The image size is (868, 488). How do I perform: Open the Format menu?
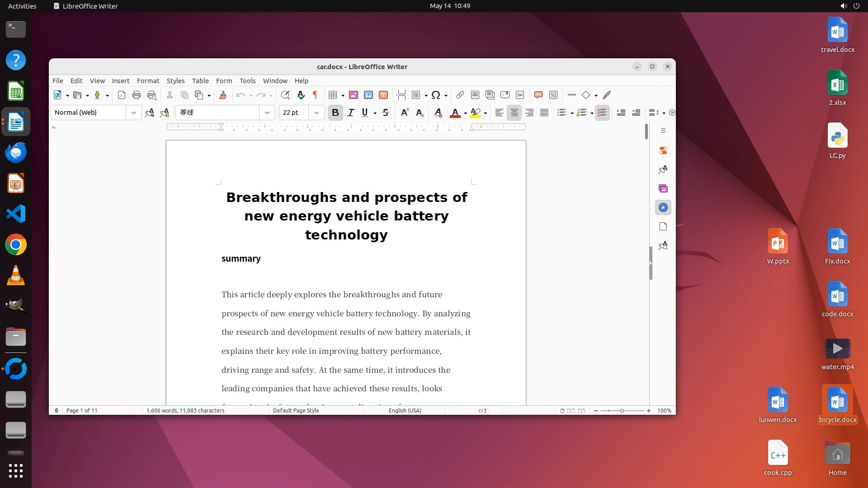(x=148, y=81)
